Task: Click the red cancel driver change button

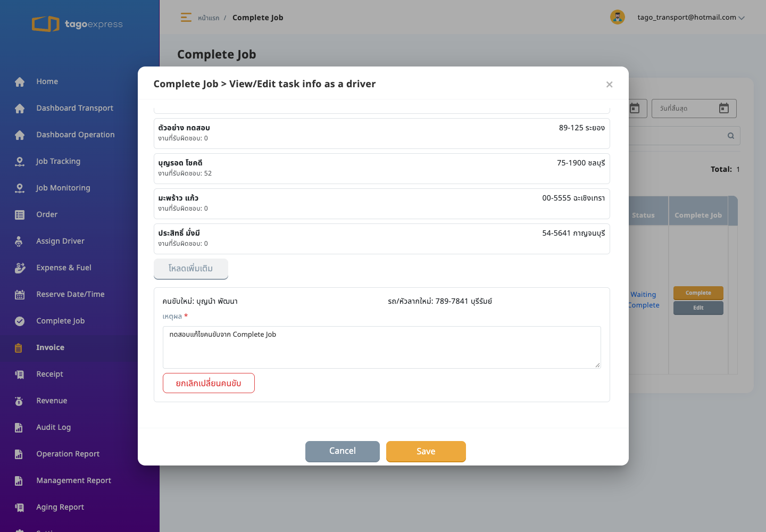Action: click(x=209, y=383)
